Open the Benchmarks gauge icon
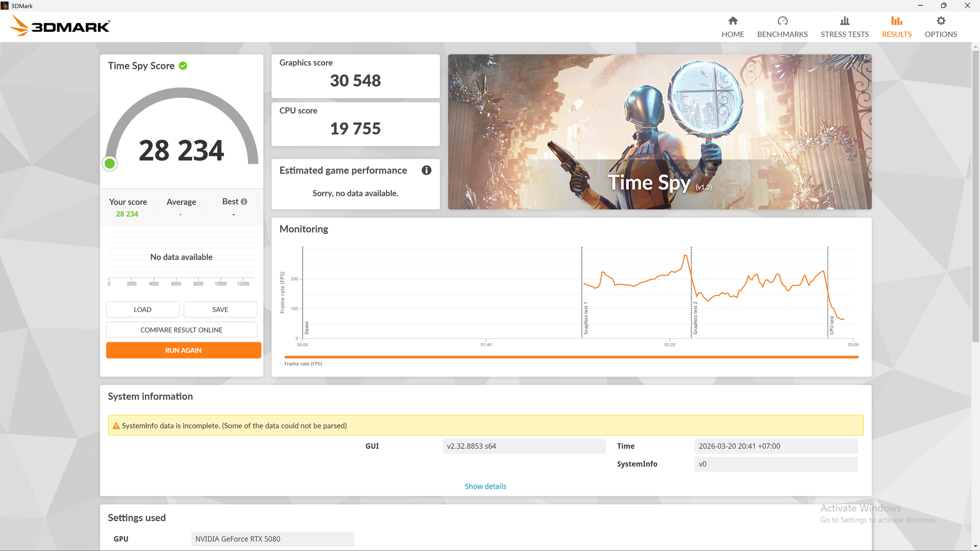The image size is (980, 551). pos(782,21)
